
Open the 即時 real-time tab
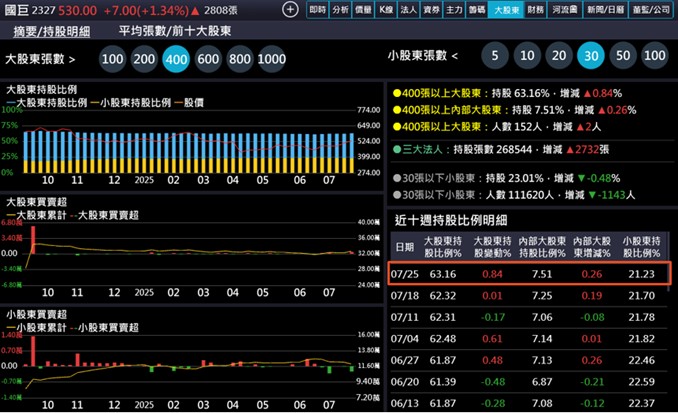click(x=318, y=9)
